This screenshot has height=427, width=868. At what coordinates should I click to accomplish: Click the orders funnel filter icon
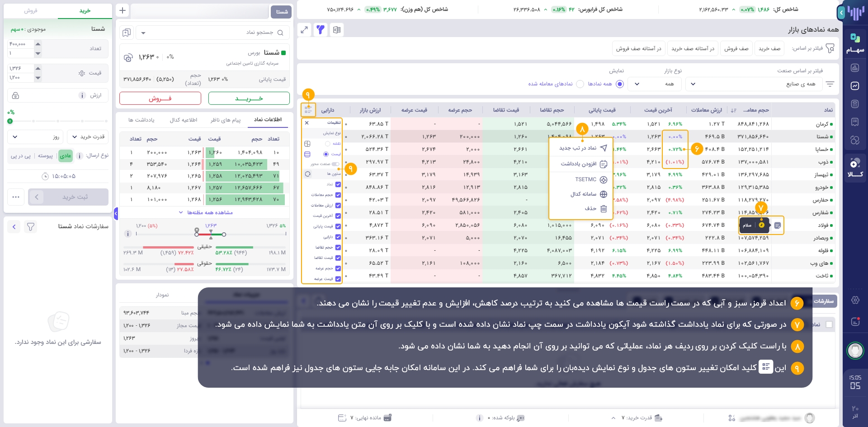pos(31,226)
